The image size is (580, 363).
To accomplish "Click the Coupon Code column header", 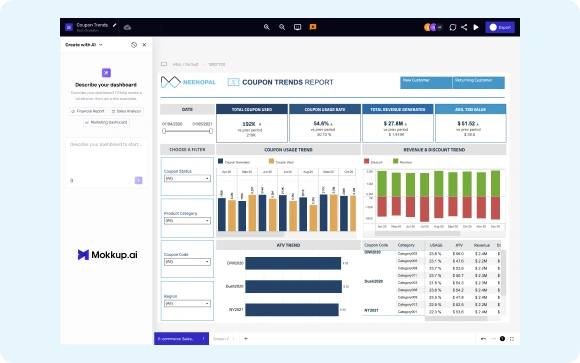I will coord(376,245).
